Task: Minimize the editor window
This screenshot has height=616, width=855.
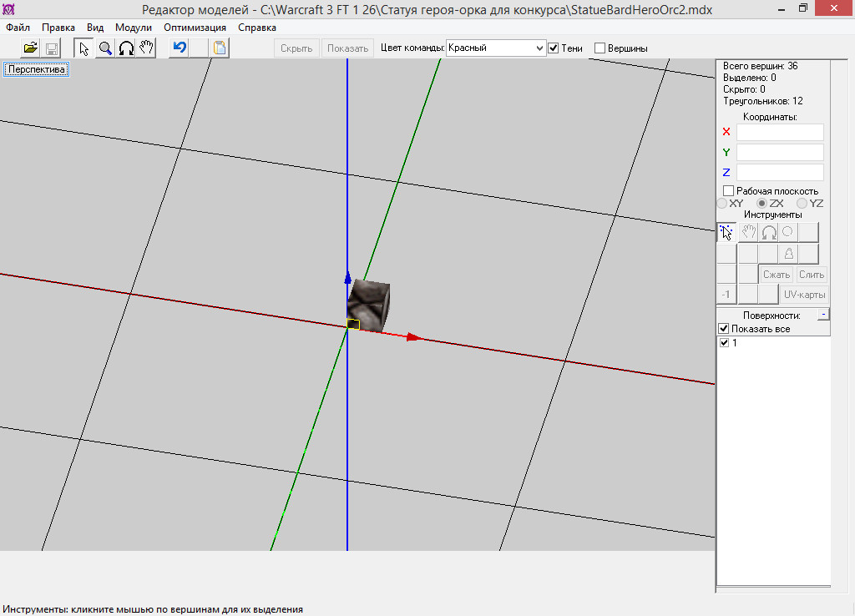Action: 782,8
